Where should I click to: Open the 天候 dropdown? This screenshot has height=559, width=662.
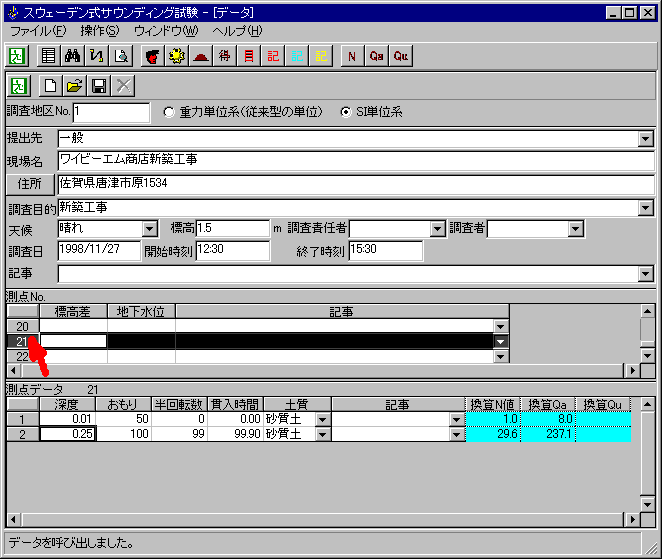[149, 229]
